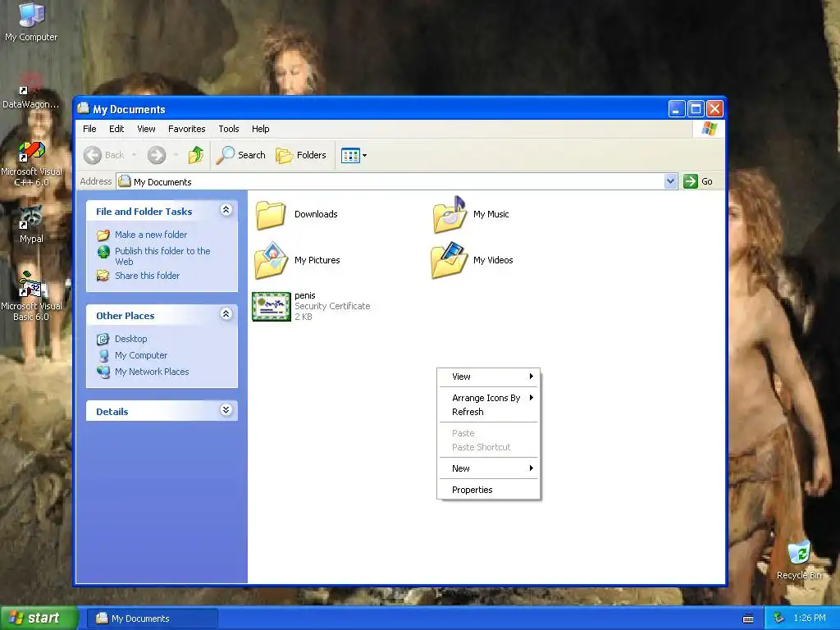Image resolution: width=840 pixels, height=630 pixels.
Task: Choose Refresh in context menu
Action: tap(489, 412)
